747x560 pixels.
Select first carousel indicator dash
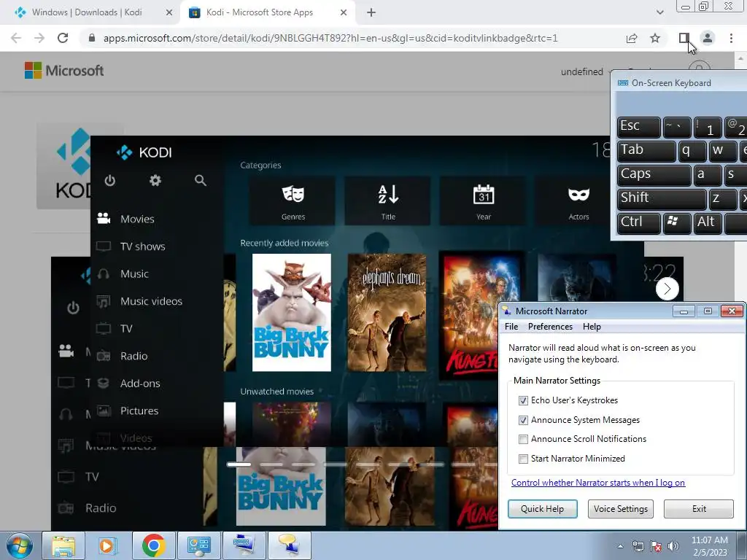(x=239, y=464)
